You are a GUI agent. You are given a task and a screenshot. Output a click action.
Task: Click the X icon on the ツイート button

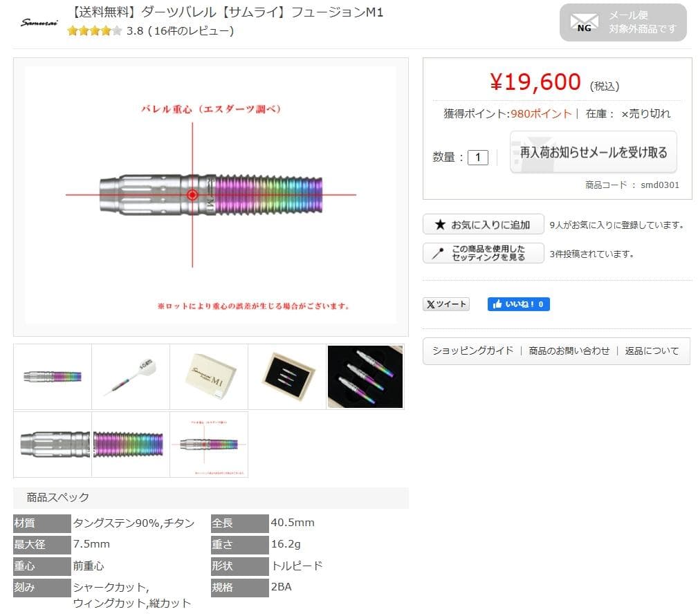(x=431, y=304)
